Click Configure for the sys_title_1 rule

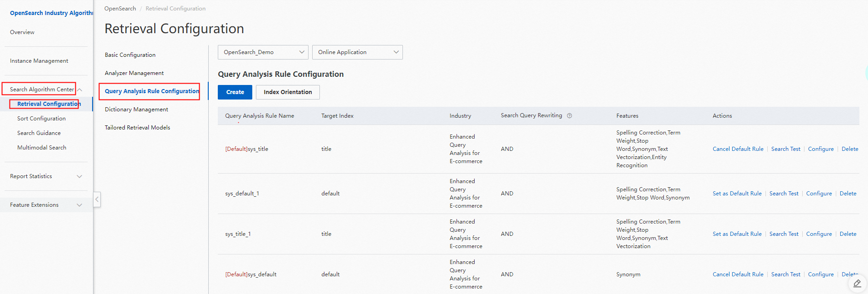pyautogui.click(x=819, y=234)
